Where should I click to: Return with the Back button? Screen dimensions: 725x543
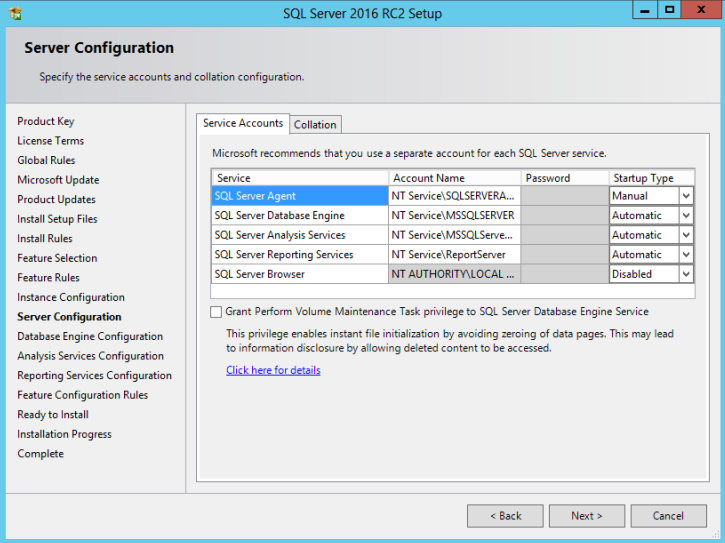pyautogui.click(x=505, y=516)
